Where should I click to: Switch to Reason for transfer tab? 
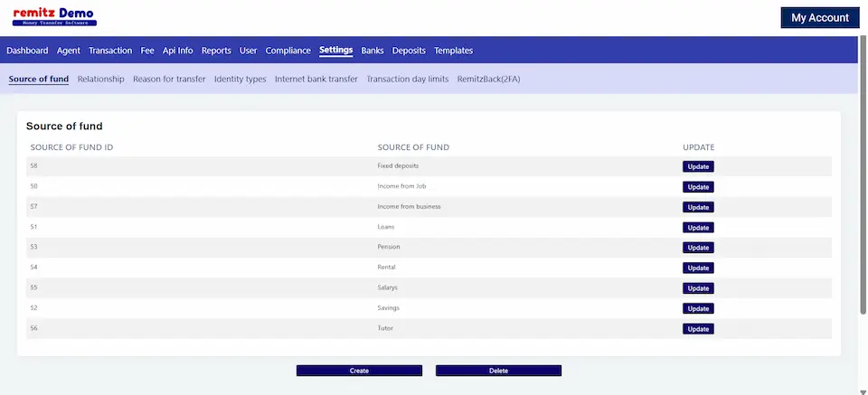click(x=169, y=79)
